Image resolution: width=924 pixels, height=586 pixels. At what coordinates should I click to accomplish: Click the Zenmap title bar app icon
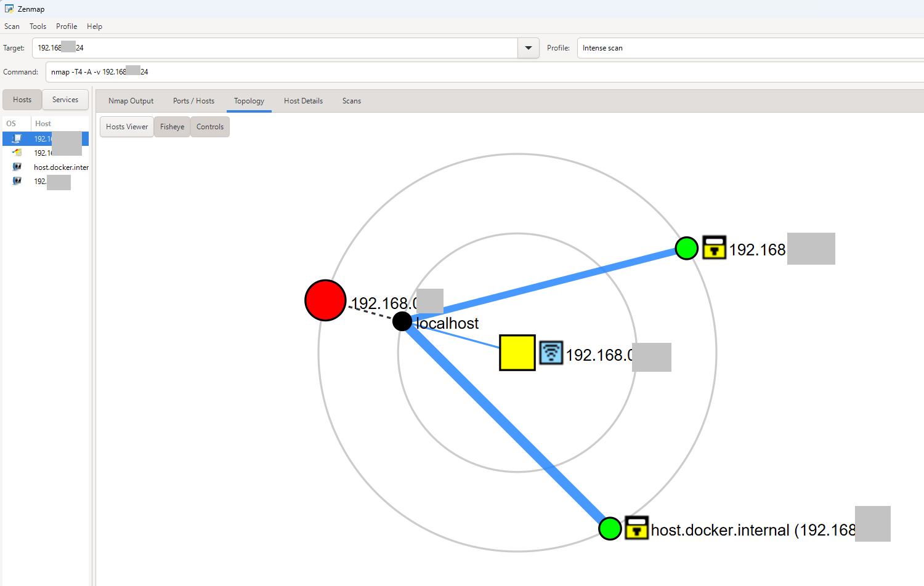(9, 9)
